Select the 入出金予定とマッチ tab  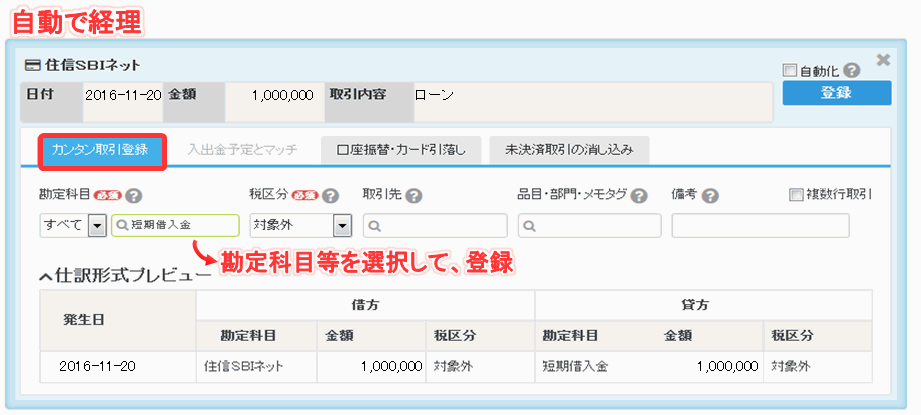243,150
